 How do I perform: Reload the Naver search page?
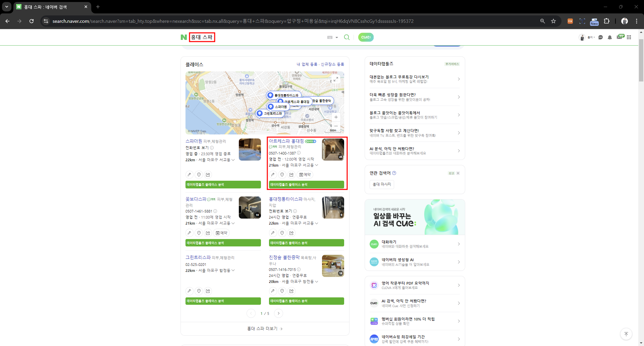[32, 21]
